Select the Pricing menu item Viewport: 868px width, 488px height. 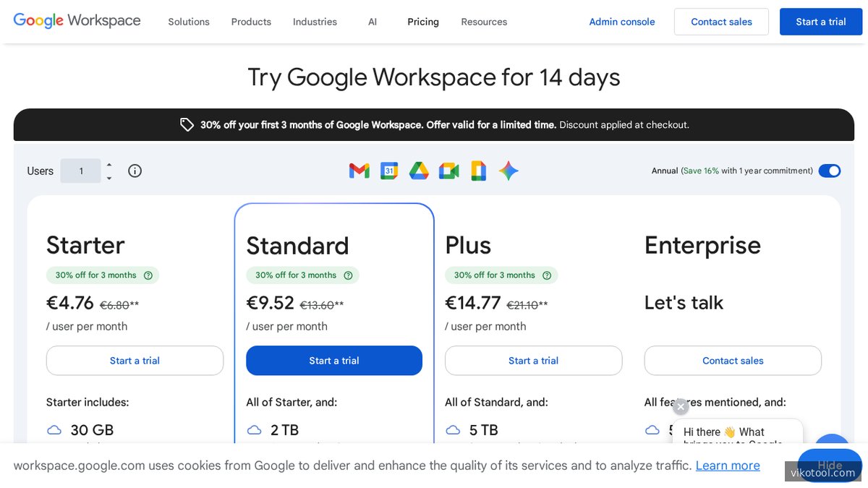click(x=422, y=22)
